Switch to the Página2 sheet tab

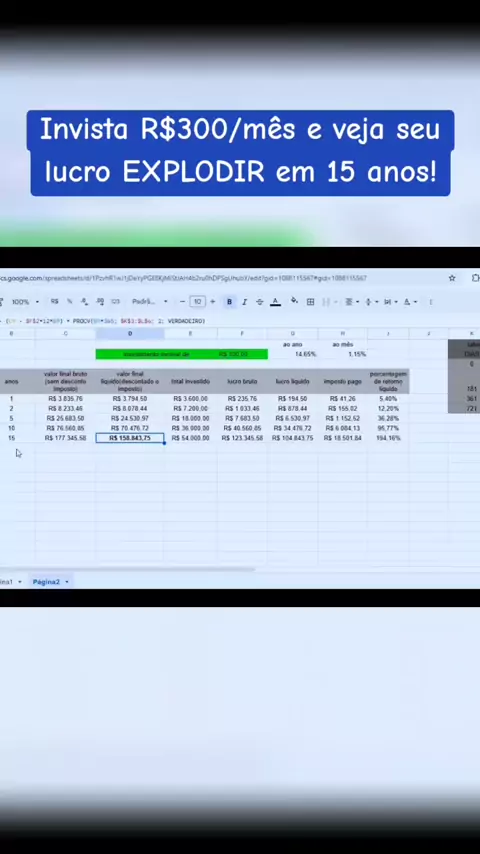click(x=50, y=582)
